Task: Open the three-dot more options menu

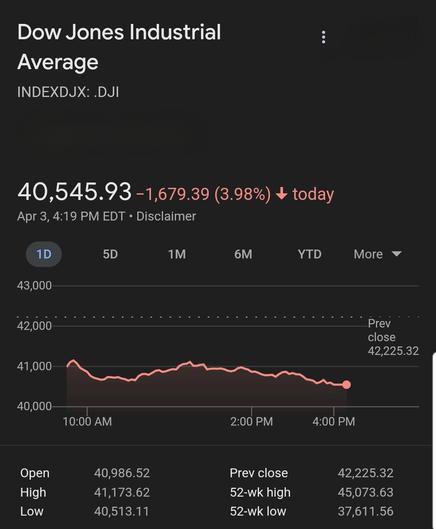Action: (x=323, y=37)
